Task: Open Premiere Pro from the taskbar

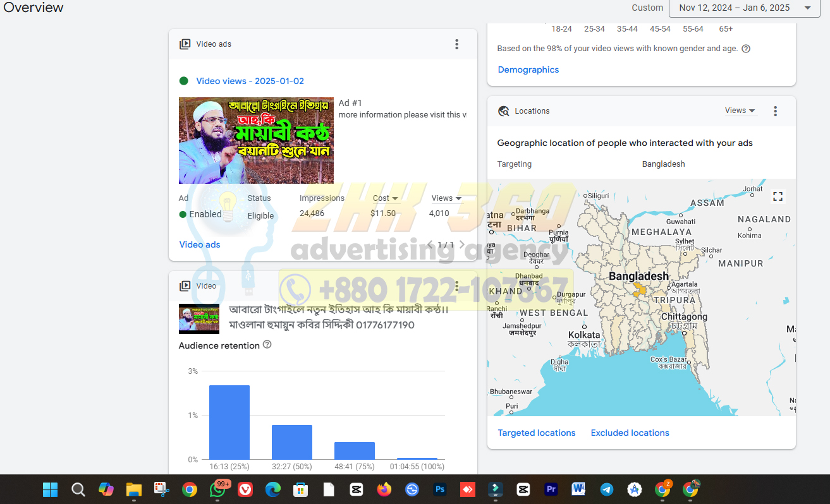Action: (x=551, y=489)
